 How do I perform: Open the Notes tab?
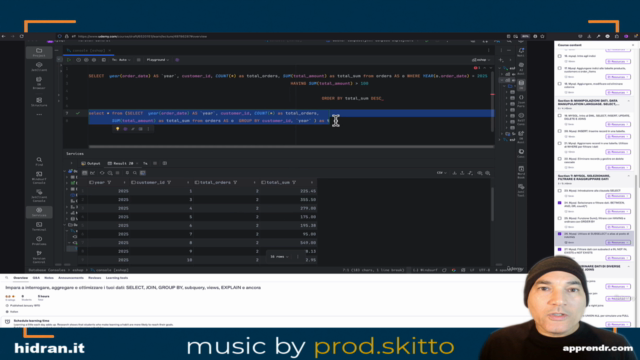click(49, 278)
